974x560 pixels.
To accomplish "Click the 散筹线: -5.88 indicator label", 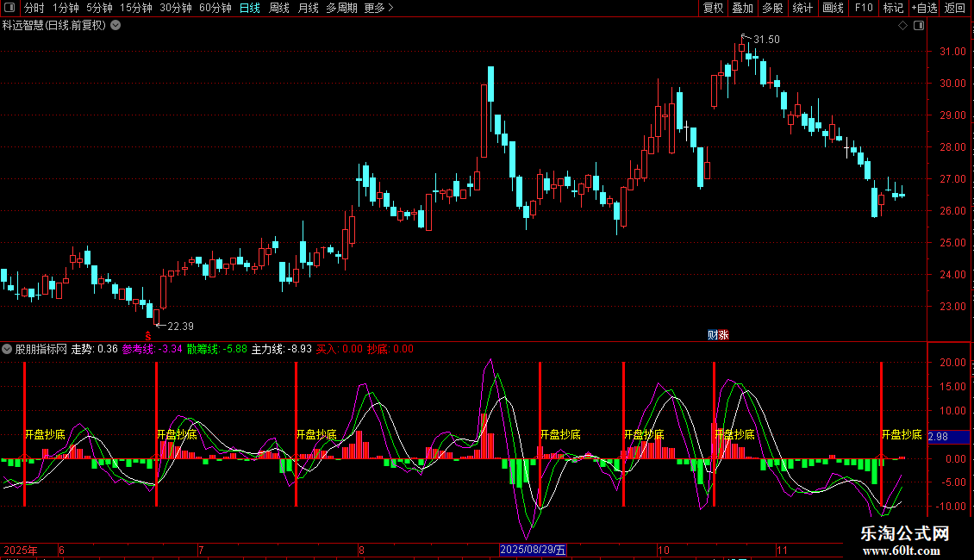I will click(217, 349).
